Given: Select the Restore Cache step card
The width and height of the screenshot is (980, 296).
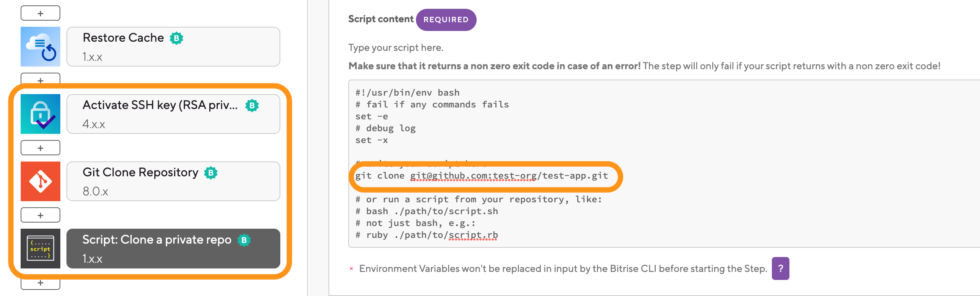Looking at the screenshot, I should coord(173,47).
